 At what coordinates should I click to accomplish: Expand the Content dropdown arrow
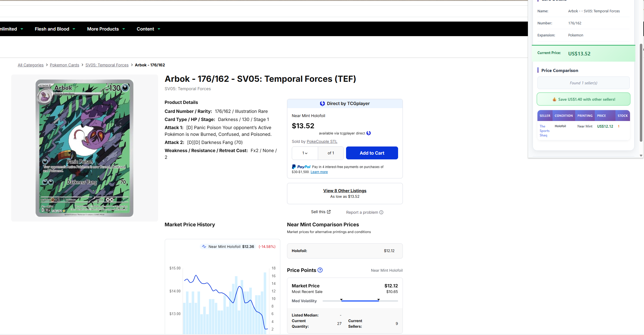[159, 29]
